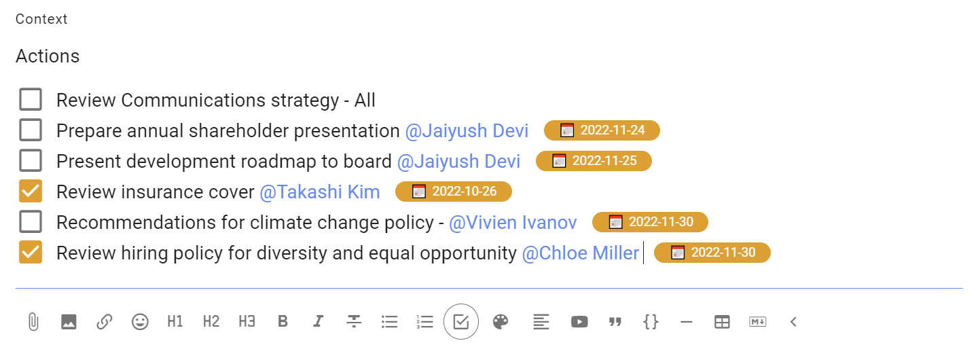Open the emoji picker

click(x=140, y=322)
